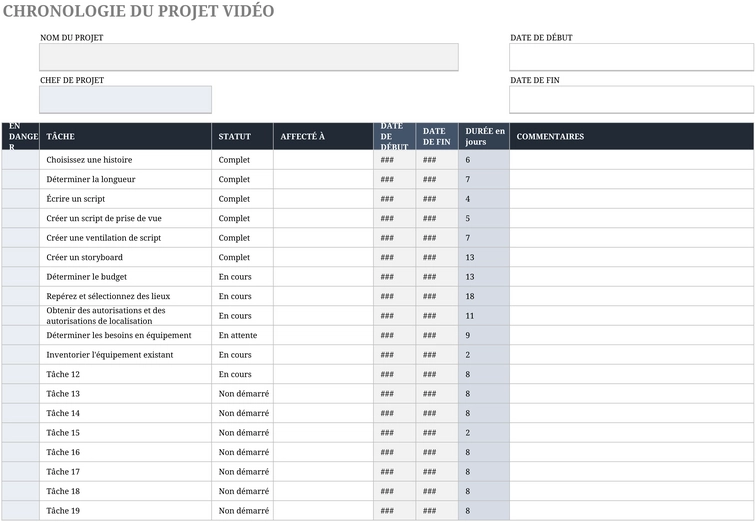Click the 'Tâche 14' cell
756x522 pixels.
tap(125, 413)
